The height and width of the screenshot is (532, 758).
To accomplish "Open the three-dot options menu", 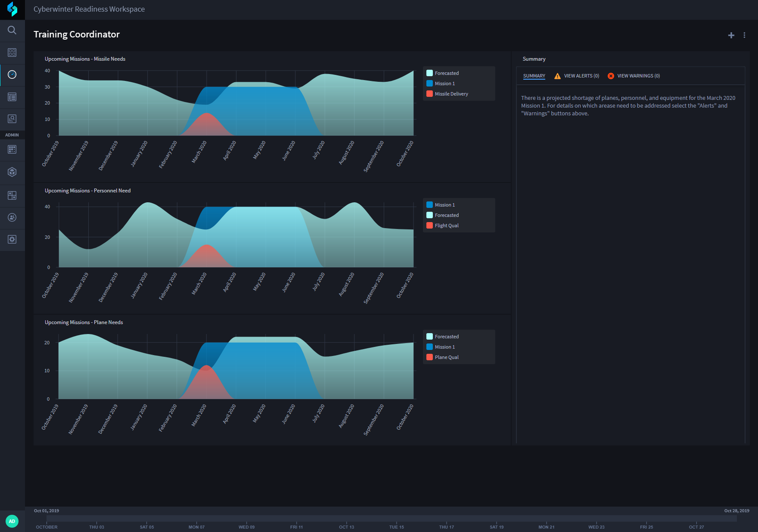I will (744, 35).
